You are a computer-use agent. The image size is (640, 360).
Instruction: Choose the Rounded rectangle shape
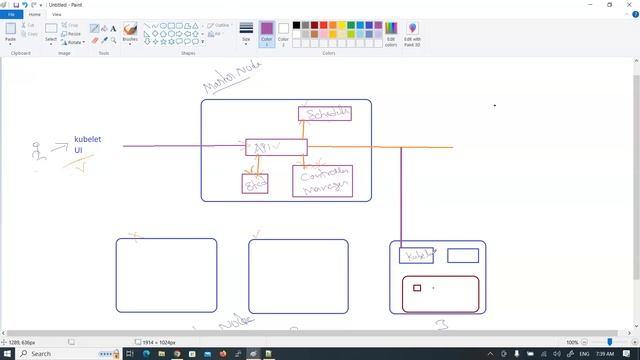click(179, 26)
